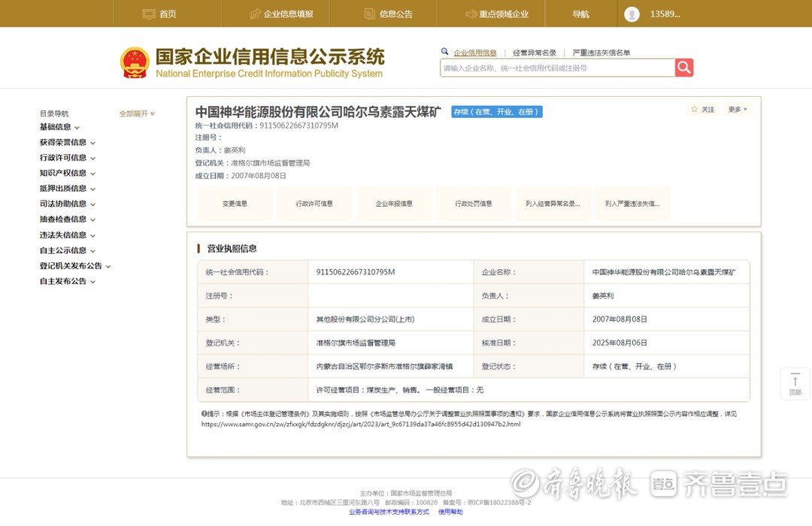The image size is (812, 526).
Task: Select 企业信用信息 search type
Action: point(475,53)
